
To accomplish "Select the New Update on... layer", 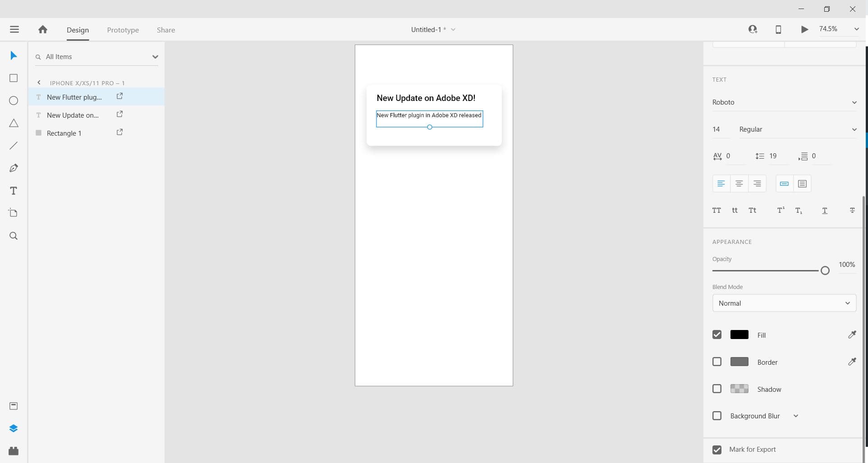I will pyautogui.click(x=72, y=115).
